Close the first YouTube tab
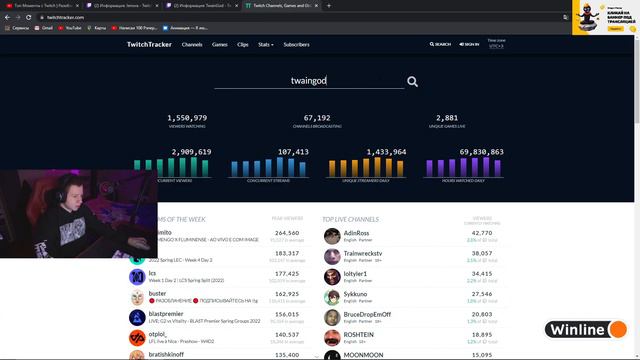 pos(77,6)
